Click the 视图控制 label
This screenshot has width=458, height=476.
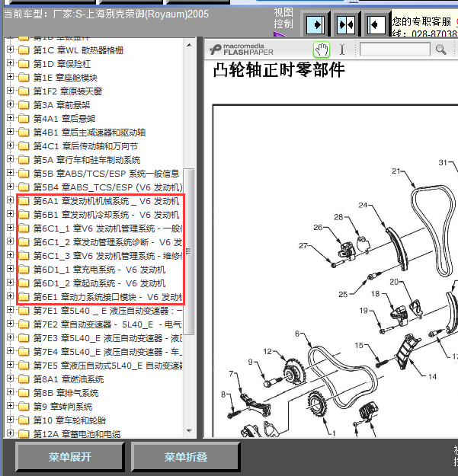(283, 18)
